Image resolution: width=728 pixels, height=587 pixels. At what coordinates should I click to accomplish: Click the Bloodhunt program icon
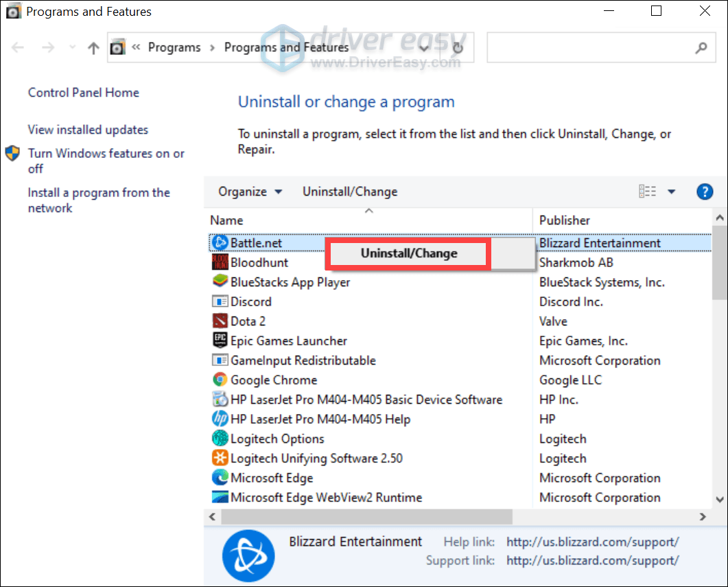(x=220, y=262)
